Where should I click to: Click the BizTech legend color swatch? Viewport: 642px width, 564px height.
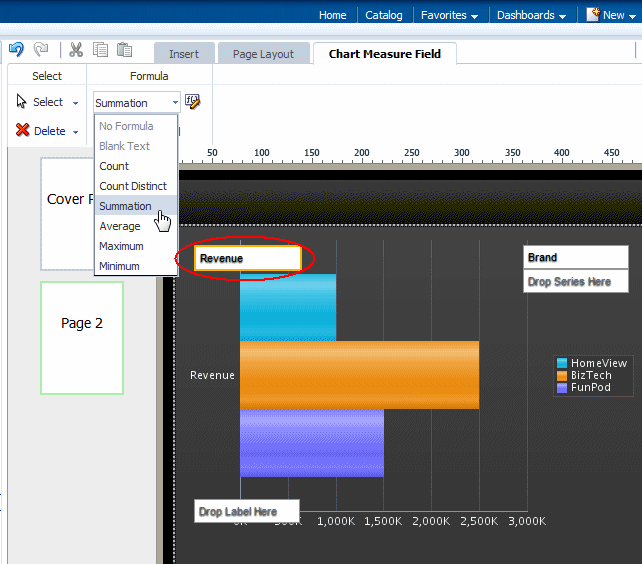point(562,376)
